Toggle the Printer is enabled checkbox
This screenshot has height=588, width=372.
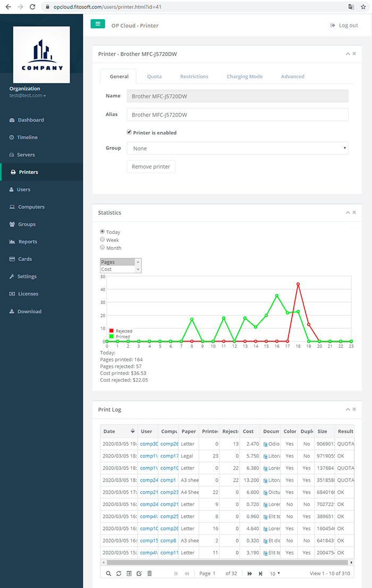point(129,132)
